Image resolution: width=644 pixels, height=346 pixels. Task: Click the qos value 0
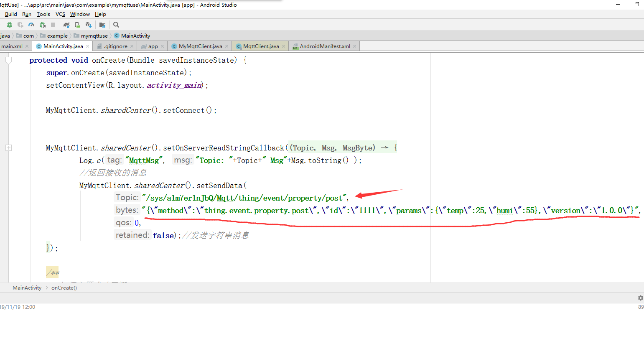coord(137,223)
